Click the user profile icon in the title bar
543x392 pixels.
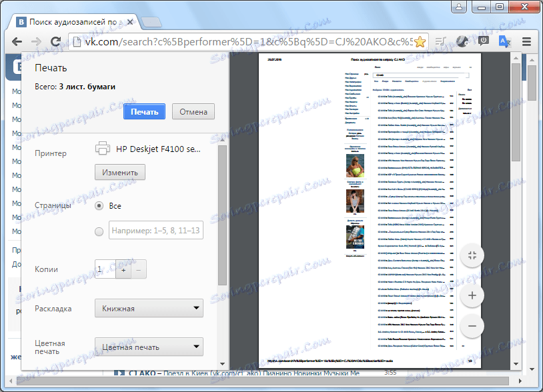(459, 7)
